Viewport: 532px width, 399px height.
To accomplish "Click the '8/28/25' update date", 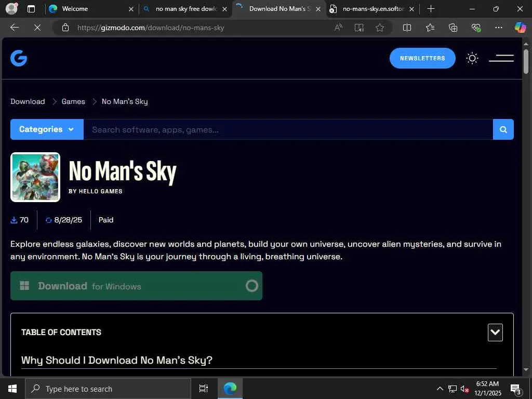I will coord(68,220).
